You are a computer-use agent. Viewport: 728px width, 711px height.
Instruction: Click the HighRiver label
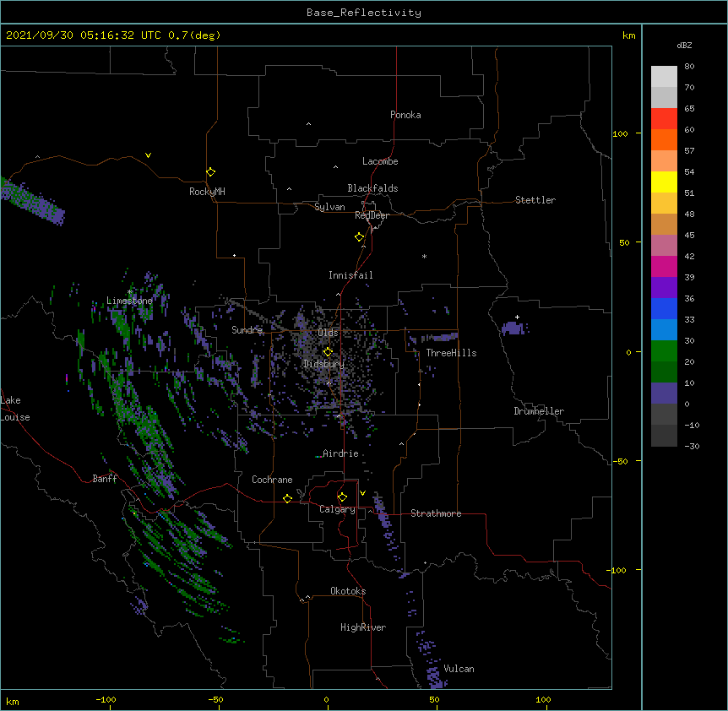[x=363, y=627]
